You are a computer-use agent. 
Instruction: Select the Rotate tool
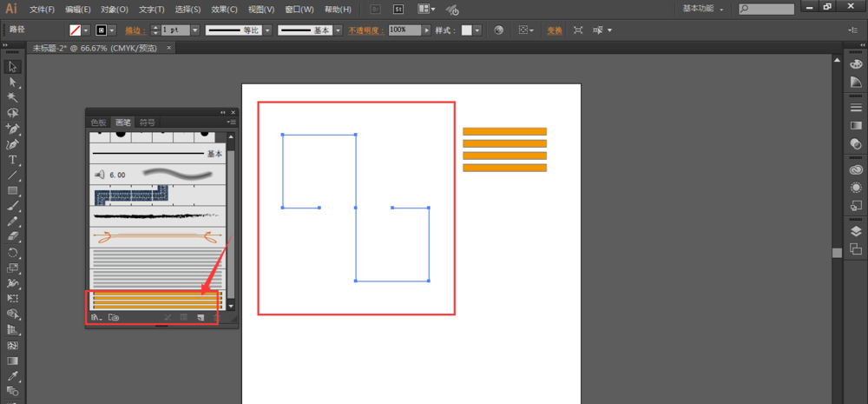click(x=13, y=252)
